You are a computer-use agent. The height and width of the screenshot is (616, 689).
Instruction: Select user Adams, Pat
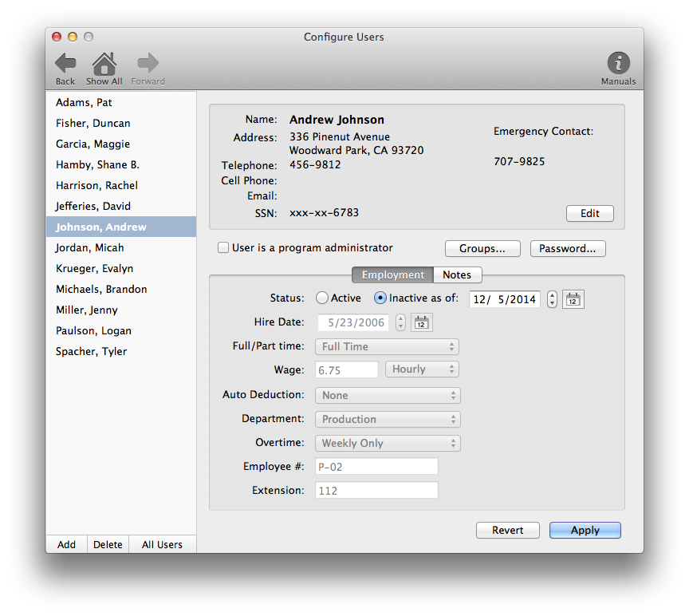(x=121, y=102)
